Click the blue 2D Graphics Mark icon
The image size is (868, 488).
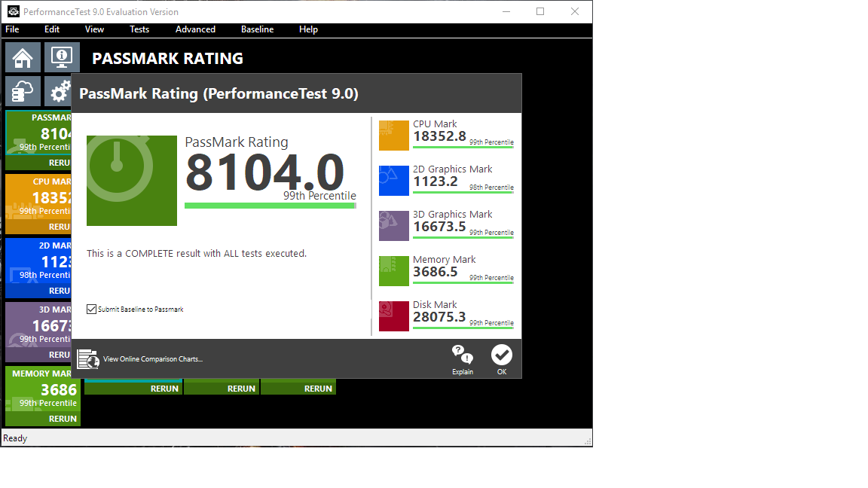[x=393, y=181]
